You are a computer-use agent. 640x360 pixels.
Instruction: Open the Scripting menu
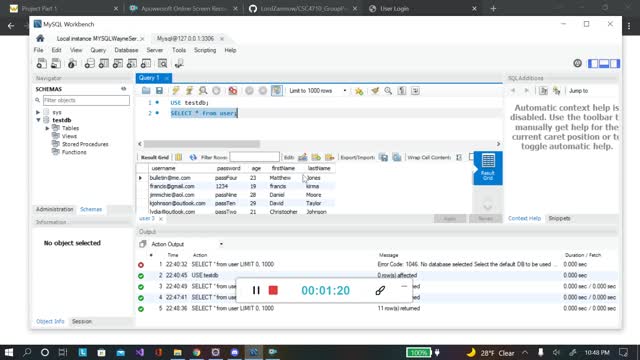[205, 50]
